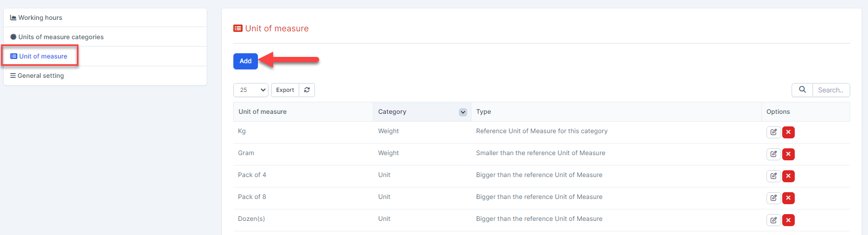Delete the Kg unit of measure
Image resolution: width=868 pixels, height=235 pixels.
click(788, 132)
